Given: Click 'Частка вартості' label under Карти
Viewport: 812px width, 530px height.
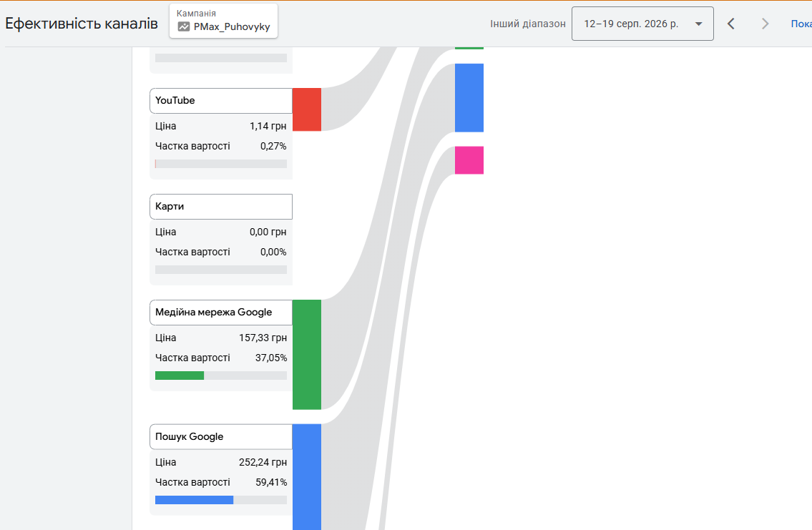Looking at the screenshot, I should [192, 252].
